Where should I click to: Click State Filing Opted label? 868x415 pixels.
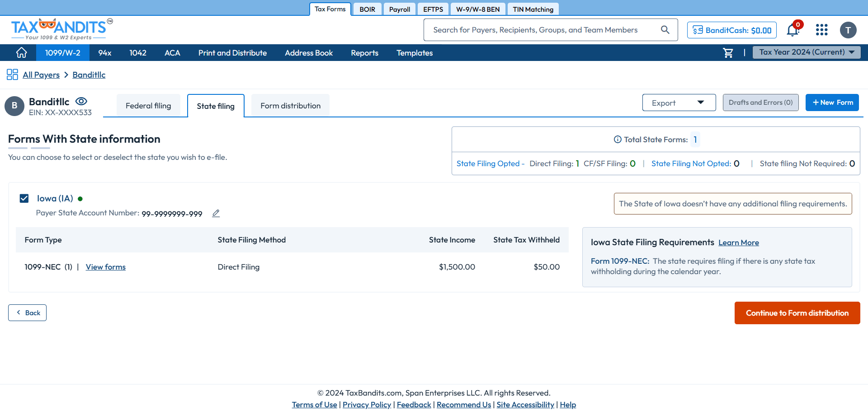488,163
